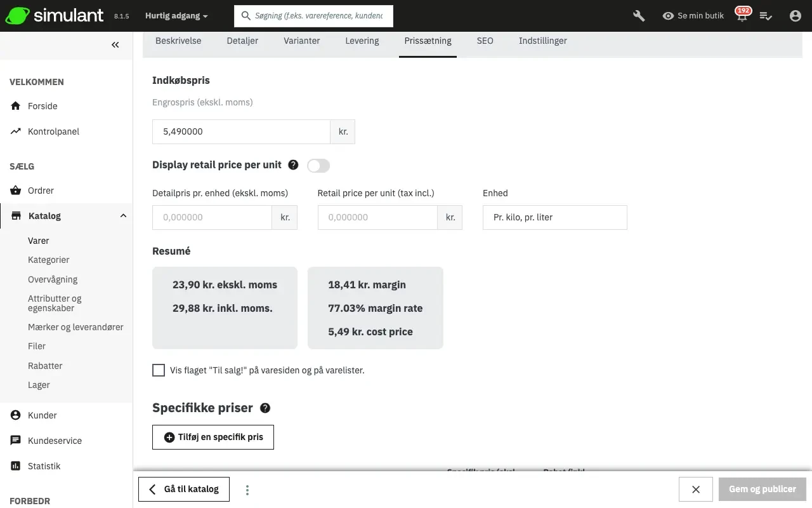Open the task list checkmark icon in header
This screenshot has width=812, height=508.
(766, 16)
